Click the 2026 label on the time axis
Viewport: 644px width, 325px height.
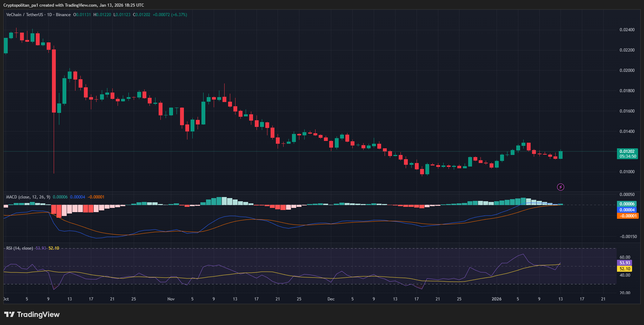click(x=497, y=299)
